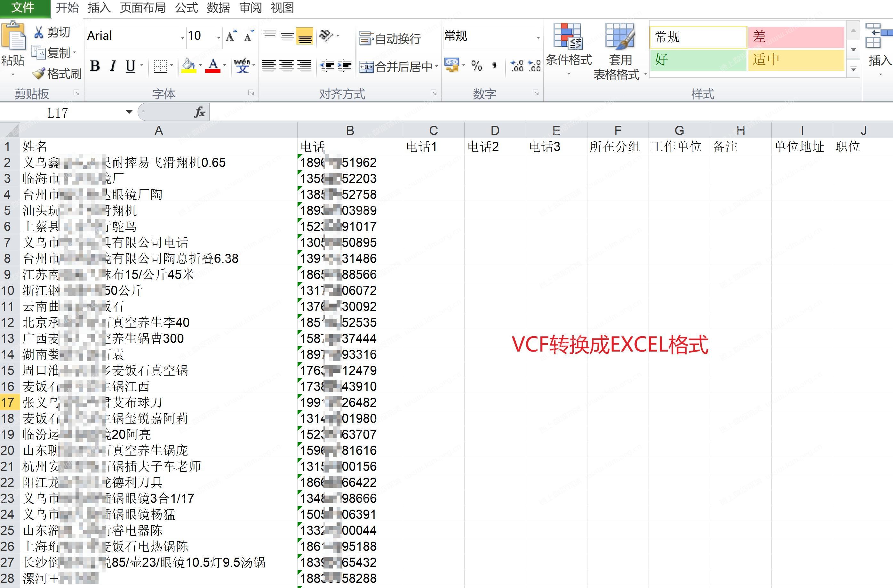Open the 合并后居中 dropdown arrow

(x=437, y=67)
